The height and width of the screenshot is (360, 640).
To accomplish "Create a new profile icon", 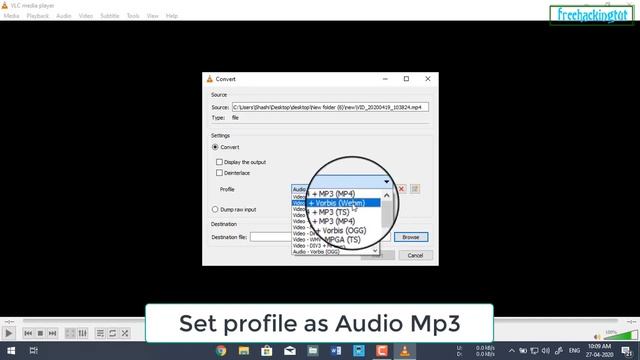I will 415,189.
